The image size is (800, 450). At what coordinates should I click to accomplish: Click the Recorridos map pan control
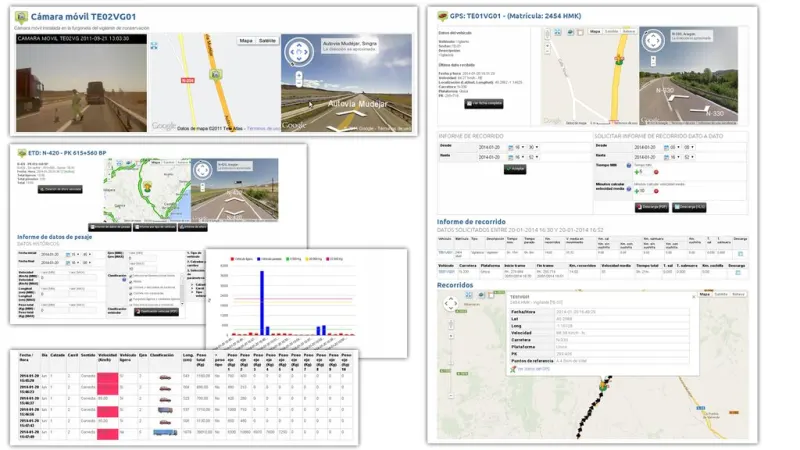(x=451, y=304)
